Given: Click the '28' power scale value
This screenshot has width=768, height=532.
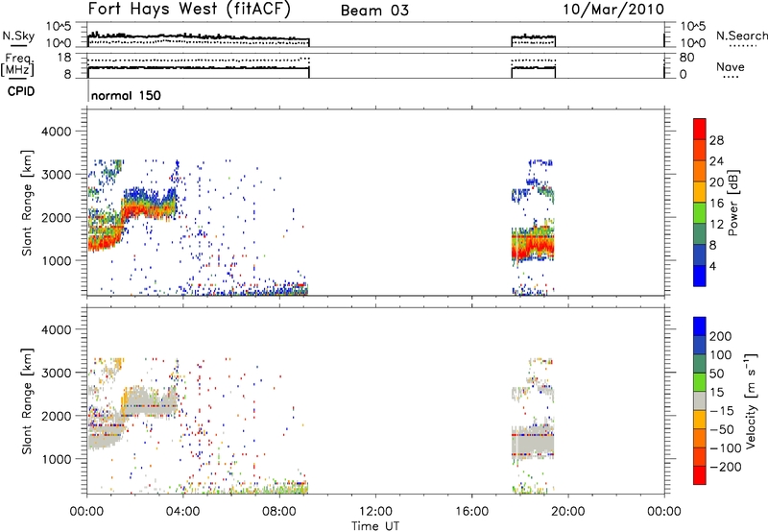Looking at the screenshot, I should (x=716, y=140).
